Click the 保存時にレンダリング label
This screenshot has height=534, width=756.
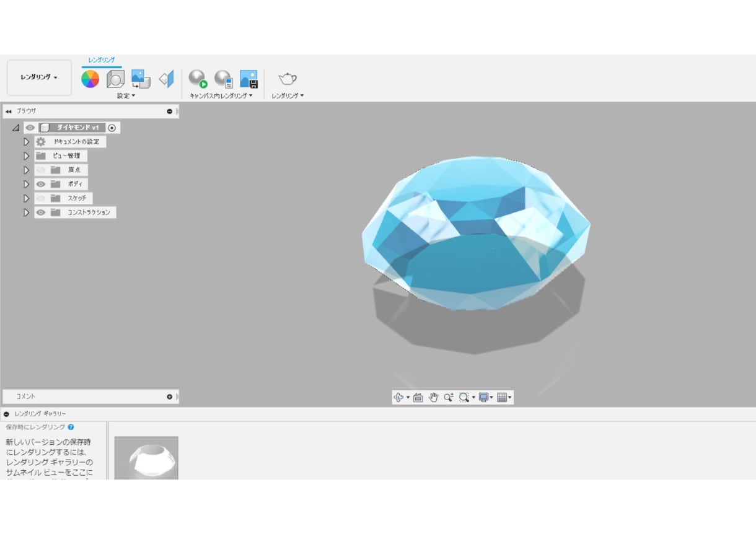pyautogui.click(x=35, y=427)
